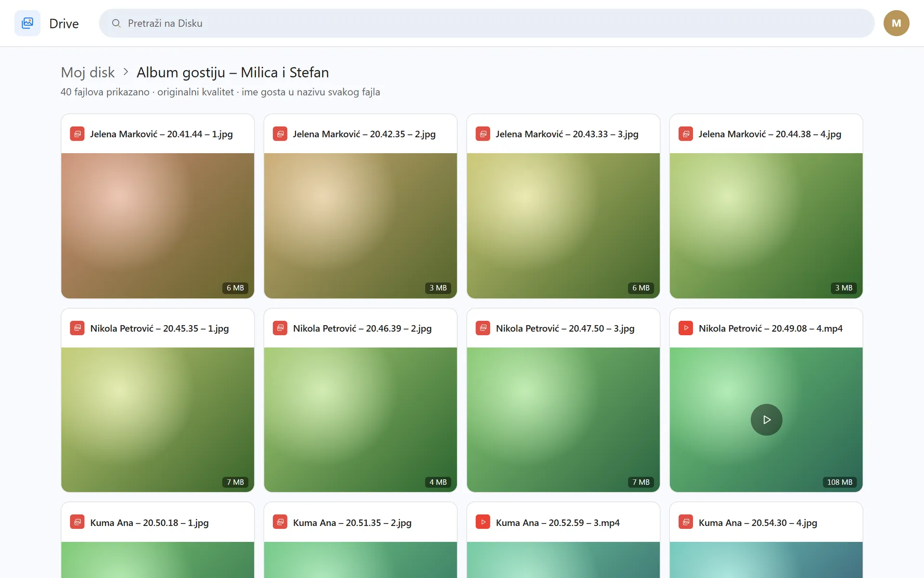
Task: Open thumbnail of Nikola Petrović 20.45.35 photo
Action: coord(157,420)
